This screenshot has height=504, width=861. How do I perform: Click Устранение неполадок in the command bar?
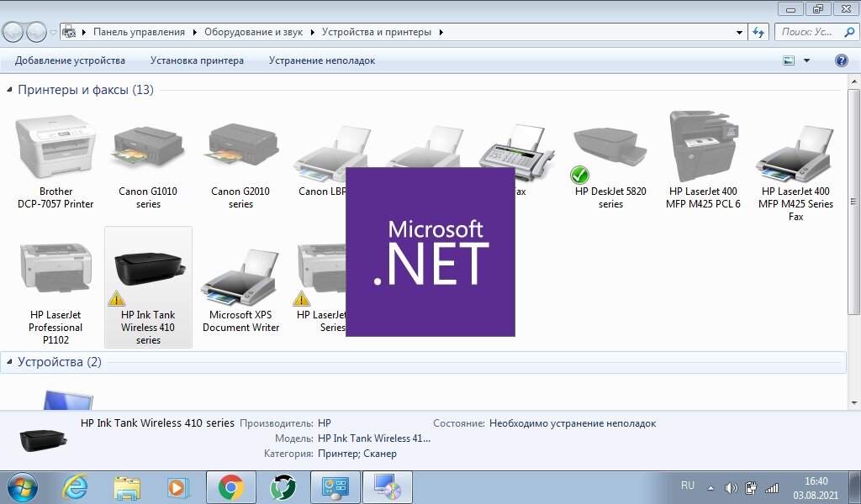click(322, 60)
